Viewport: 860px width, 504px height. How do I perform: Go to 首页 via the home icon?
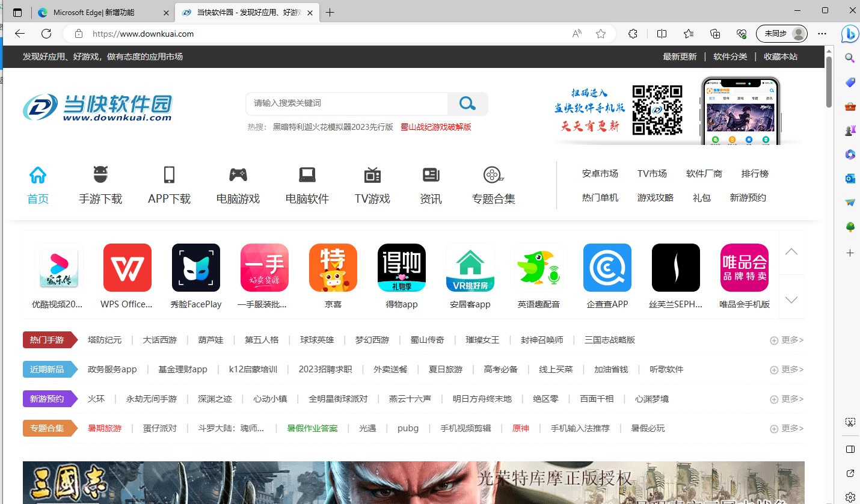pyautogui.click(x=38, y=186)
